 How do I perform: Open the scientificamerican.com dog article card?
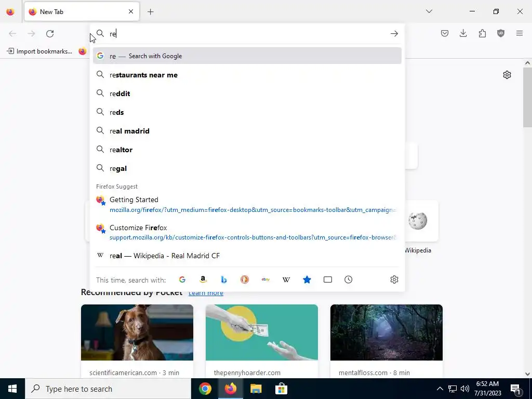(x=137, y=341)
